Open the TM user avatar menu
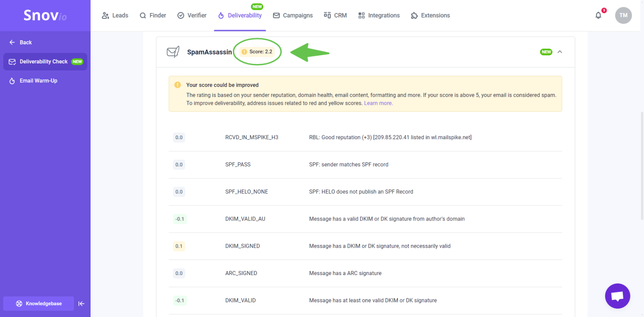Viewport: 644px width, 317px height. [623, 16]
